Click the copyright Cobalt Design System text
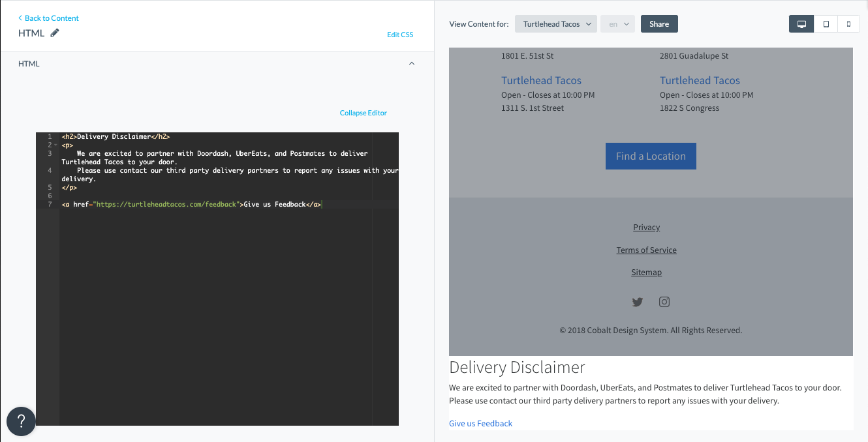The width and height of the screenshot is (868, 442). click(x=651, y=331)
